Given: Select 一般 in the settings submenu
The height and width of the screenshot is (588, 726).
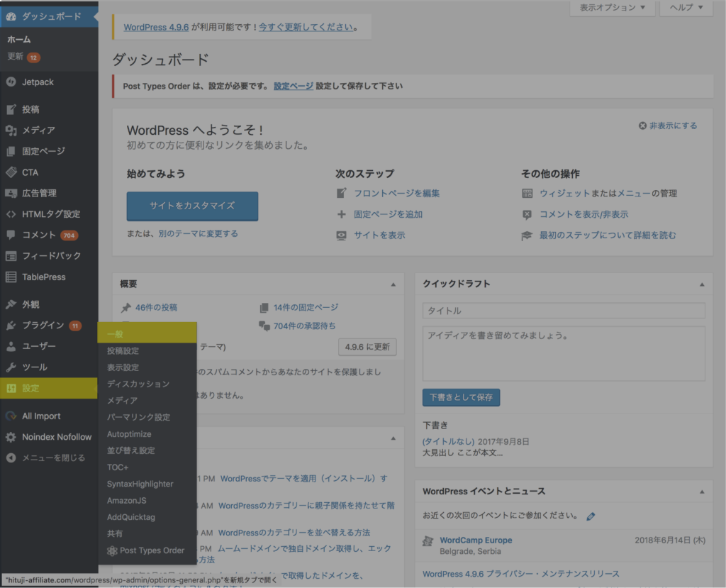Looking at the screenshot, I should click(x=147, y=333).
